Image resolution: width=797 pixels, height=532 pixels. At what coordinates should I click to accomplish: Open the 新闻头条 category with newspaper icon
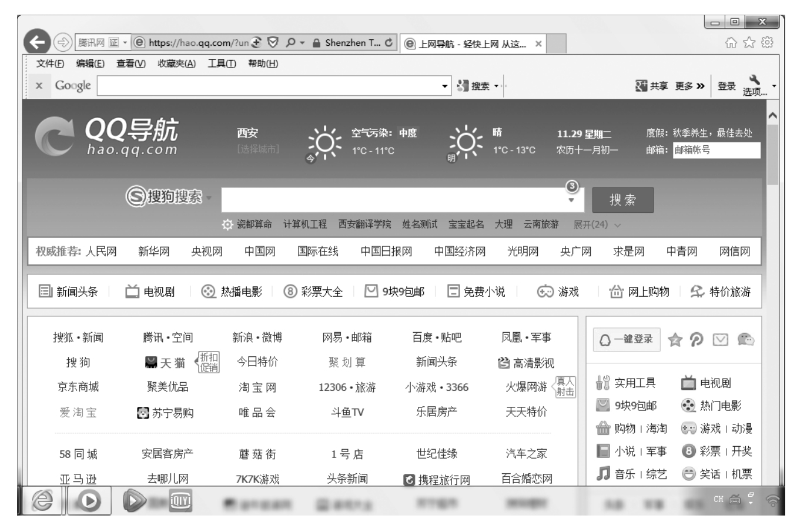click(68, 292)
